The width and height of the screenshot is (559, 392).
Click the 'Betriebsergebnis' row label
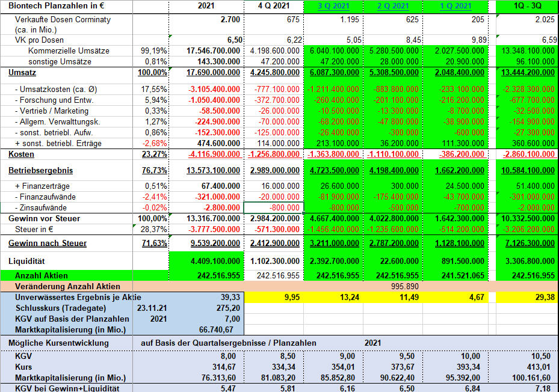tap(40, 170)
